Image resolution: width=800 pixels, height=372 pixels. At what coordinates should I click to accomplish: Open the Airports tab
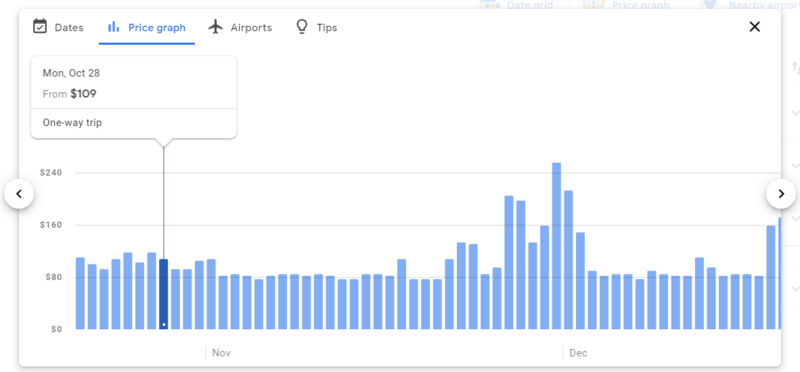pyautogui.click(x=240, y=27)
